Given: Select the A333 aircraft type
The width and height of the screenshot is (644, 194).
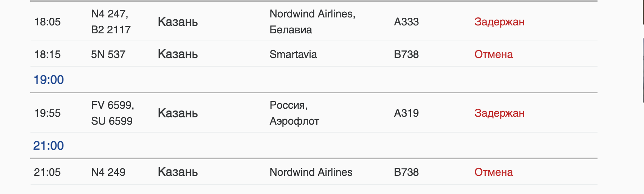Looking at the screenshot, I should coord(406,22).
